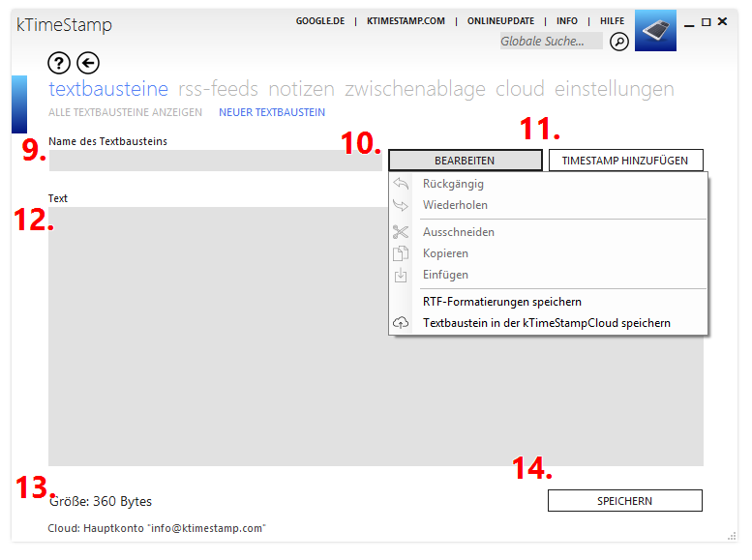Image resolution: width=752 pixels, height=560 pixels.
Task: Choose Rückgängig from the menu
Action: (x=548, y=184)
